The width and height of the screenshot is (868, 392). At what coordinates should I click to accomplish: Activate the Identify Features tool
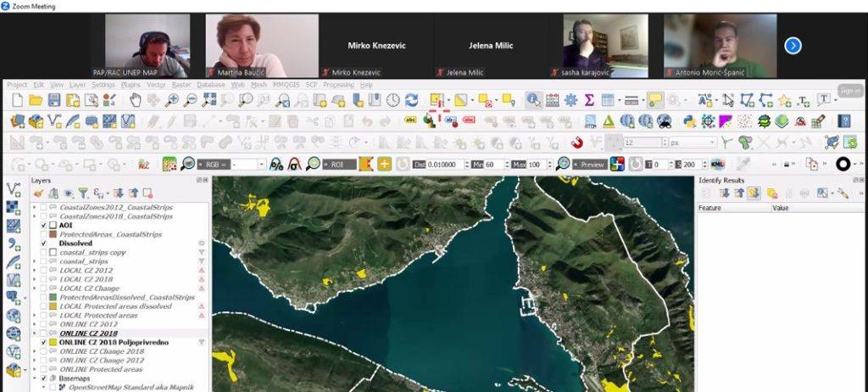pyautogui.click(x=533, y=100)
